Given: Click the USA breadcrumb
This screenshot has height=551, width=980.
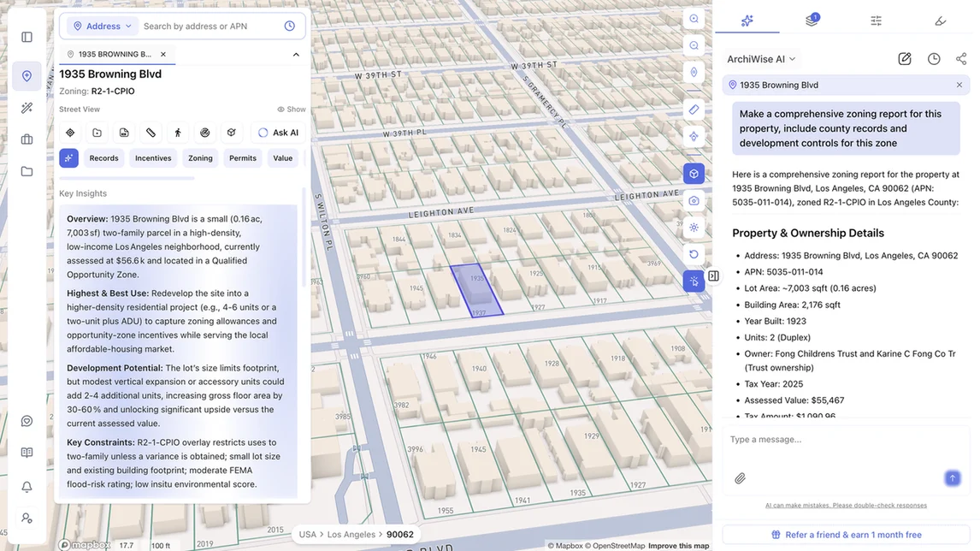Looking at the screenshot, I should click(x=308, y=535).
